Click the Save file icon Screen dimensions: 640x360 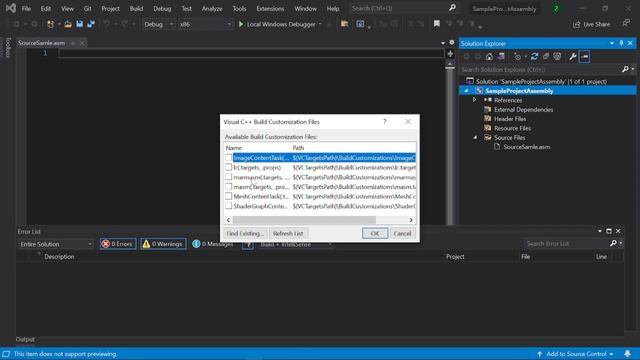coord(80,24)
